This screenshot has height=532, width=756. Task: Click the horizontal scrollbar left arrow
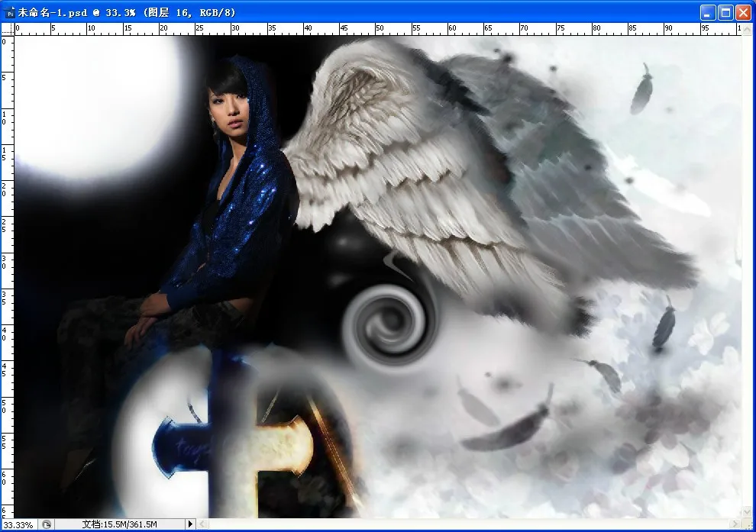(204, 524)
